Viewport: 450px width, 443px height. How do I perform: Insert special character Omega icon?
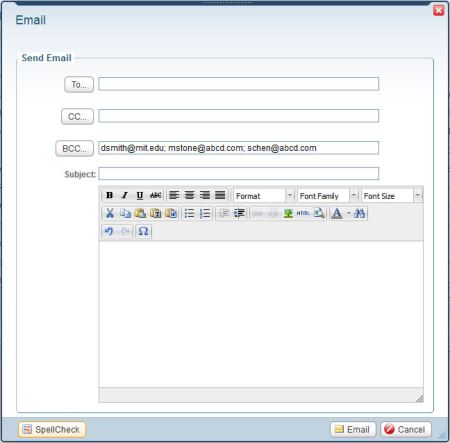144,231
